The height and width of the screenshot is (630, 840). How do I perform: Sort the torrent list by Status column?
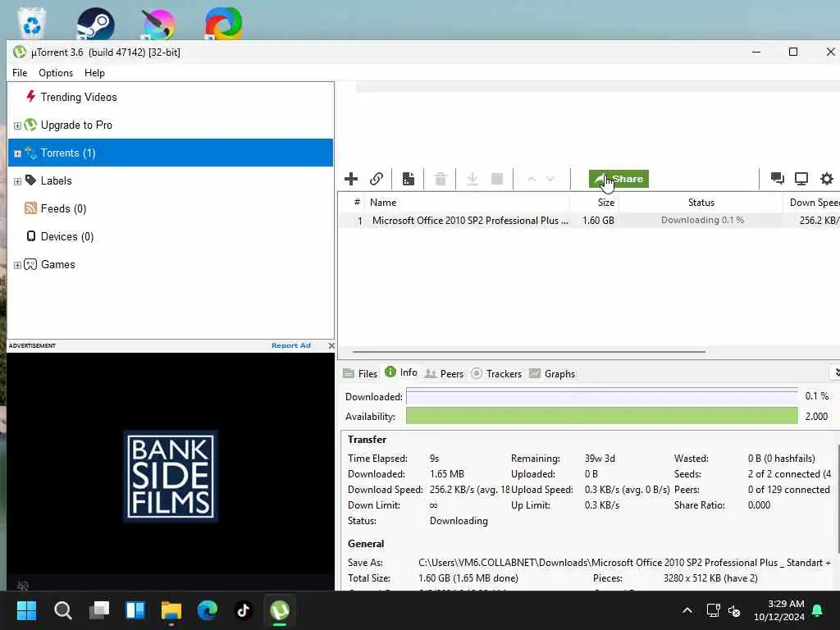(701, 203)
